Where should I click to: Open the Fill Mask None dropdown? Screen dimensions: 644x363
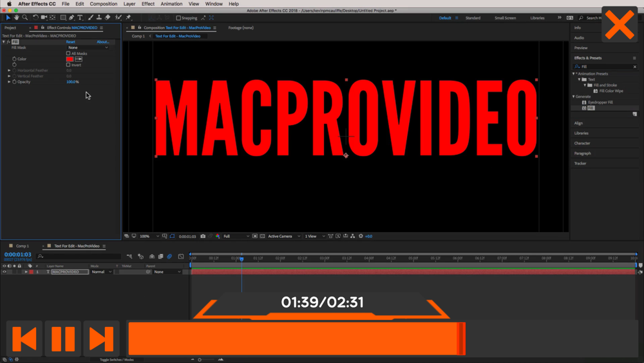click(x=88, y=48)
